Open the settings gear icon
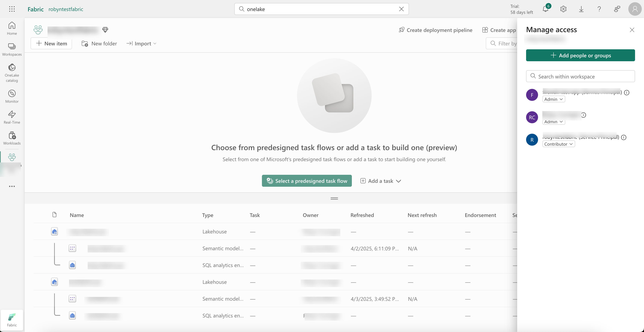Image resolution: width=644 pixels, height=332 pixels. 563,9
